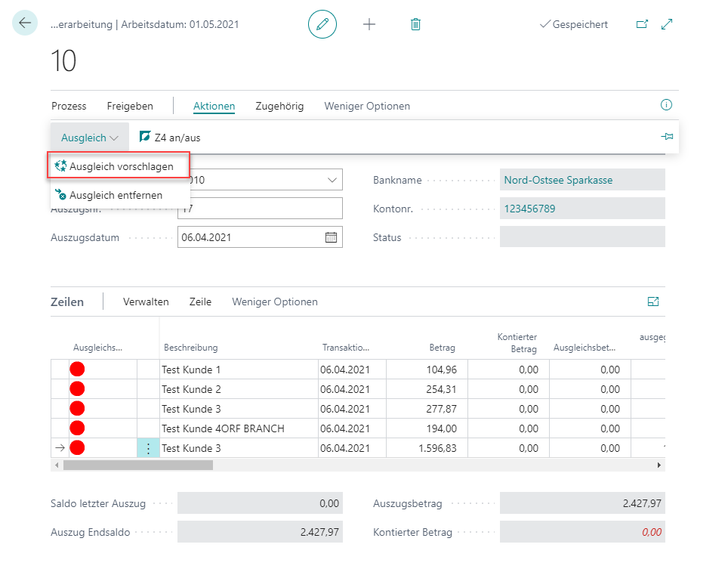728x566 pixels.
Task: Select Ausgleich vorschlagen menu entry
Action: coord(121,166)
